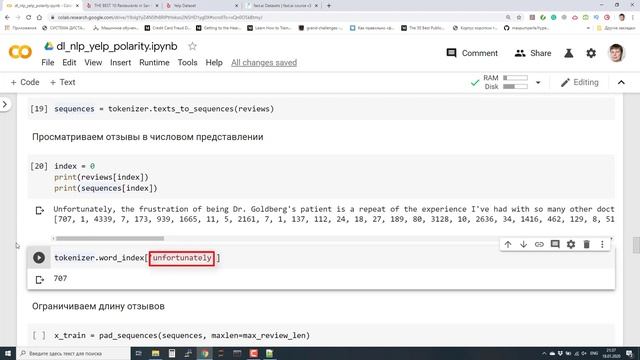Open the Comment panel

pyautogui.click(x=472, y=53)
